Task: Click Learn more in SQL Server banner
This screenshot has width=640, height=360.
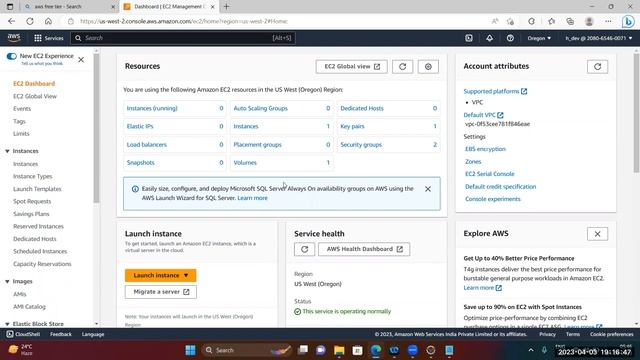Action: tap(252, 198)
